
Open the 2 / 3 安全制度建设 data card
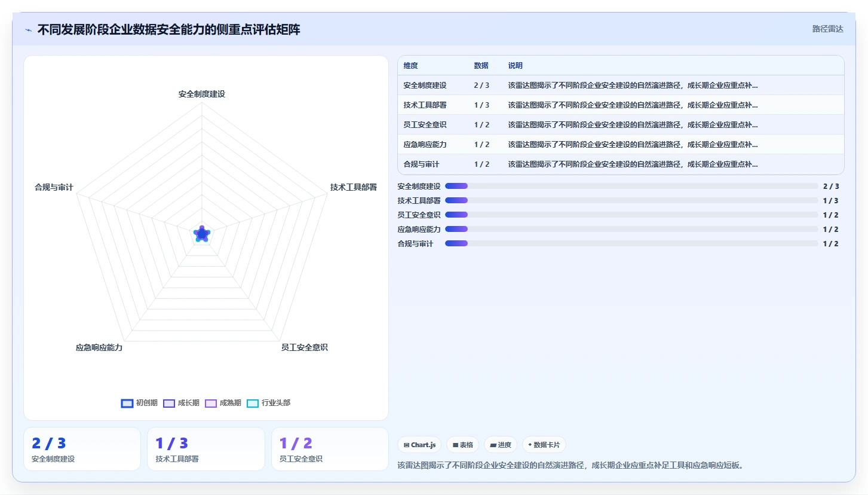(82, 449)
